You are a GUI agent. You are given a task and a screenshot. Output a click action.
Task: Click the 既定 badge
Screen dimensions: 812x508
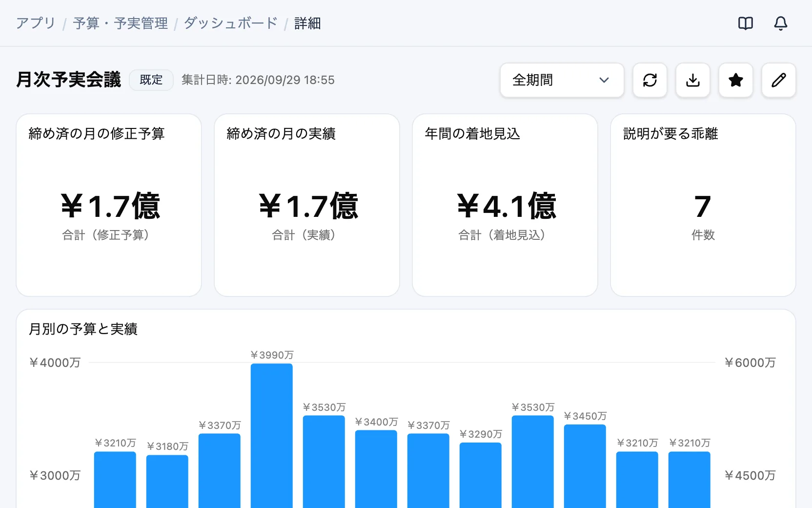pyautogui.click(x=151, y=80)
